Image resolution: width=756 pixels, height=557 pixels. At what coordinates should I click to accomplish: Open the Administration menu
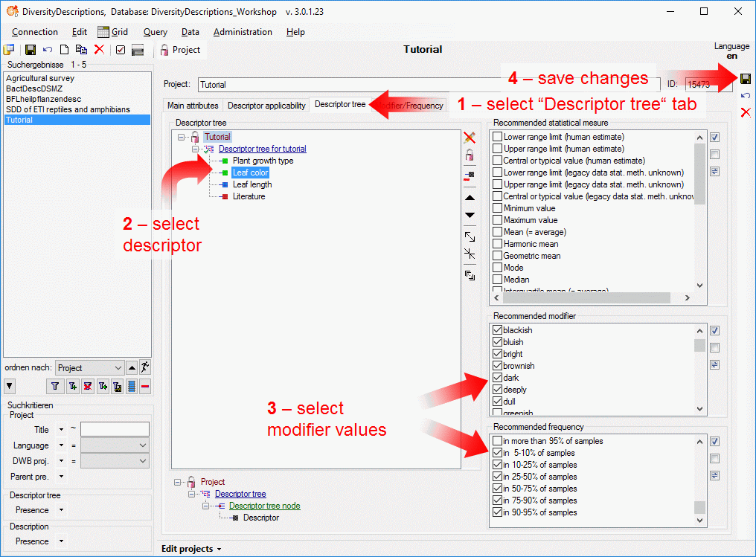[x=243, y=32]
